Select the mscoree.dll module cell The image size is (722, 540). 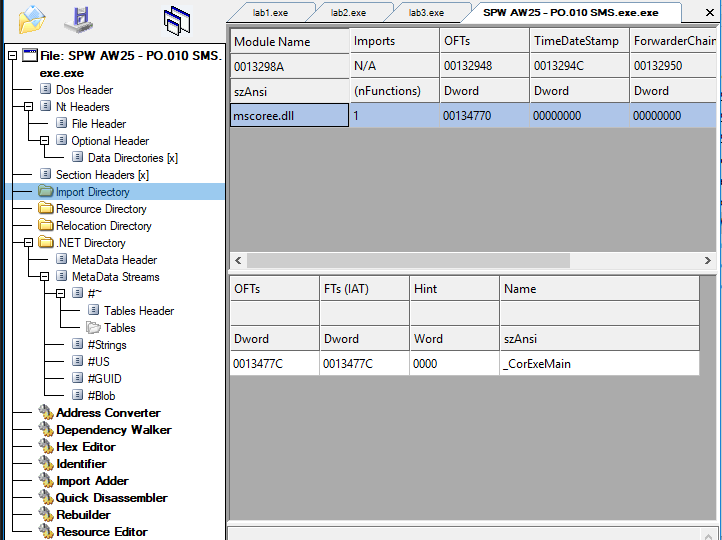click(290, 115)
